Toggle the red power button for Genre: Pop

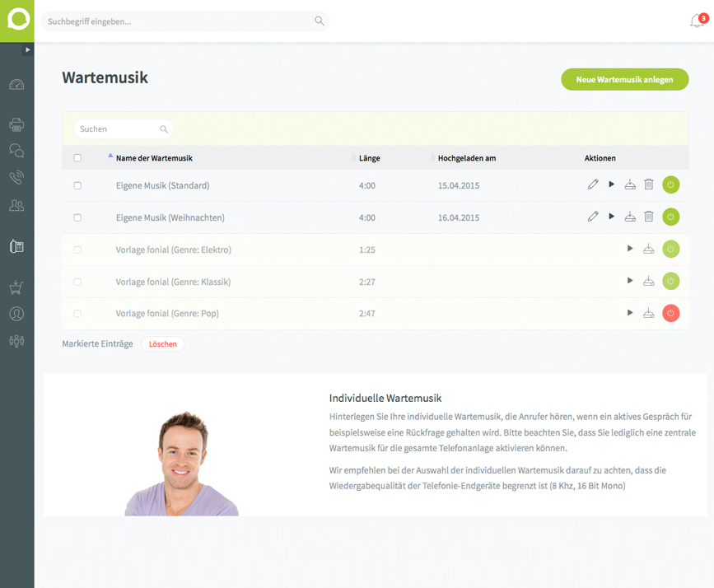pos(671,313)
